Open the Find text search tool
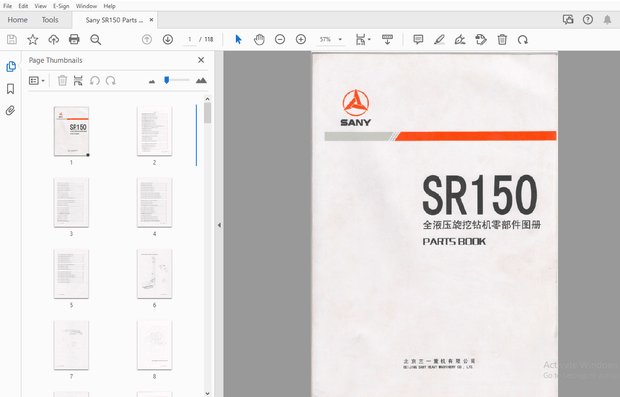Image resolution: width=620 pixels, height=397 pixels. point(95,40)
